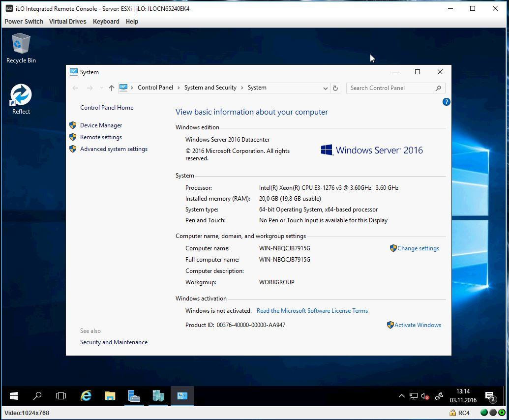Open taskbar search
Image resolution: width=509 pixels, height=420 pixels.
point(37,396)
